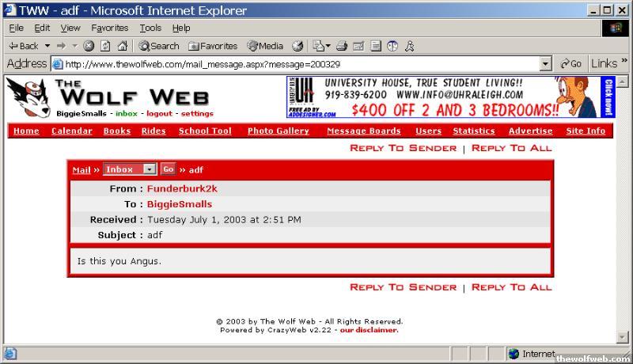Click the top Reply To Sender link

coord(403,148)
